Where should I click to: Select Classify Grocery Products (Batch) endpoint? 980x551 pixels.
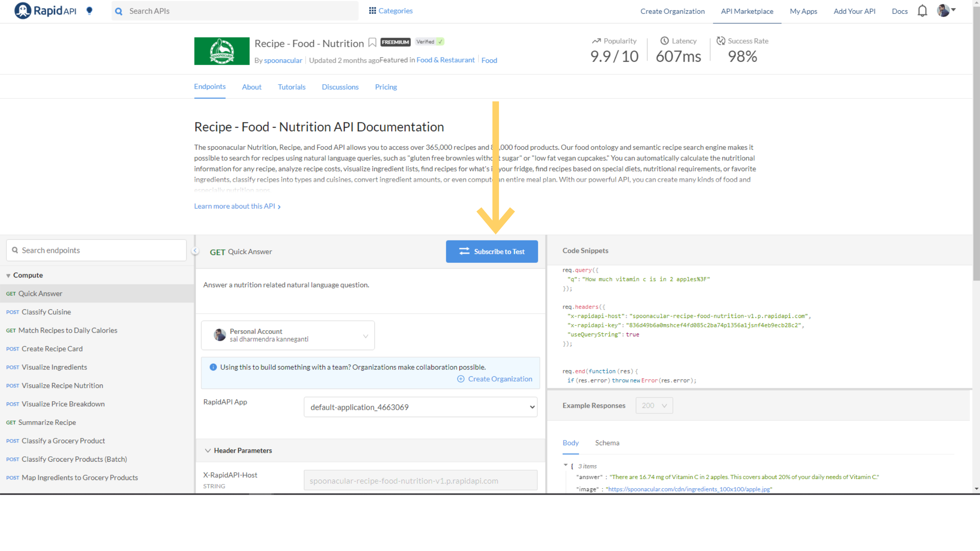pyautogui.click(x=97, y=459)
